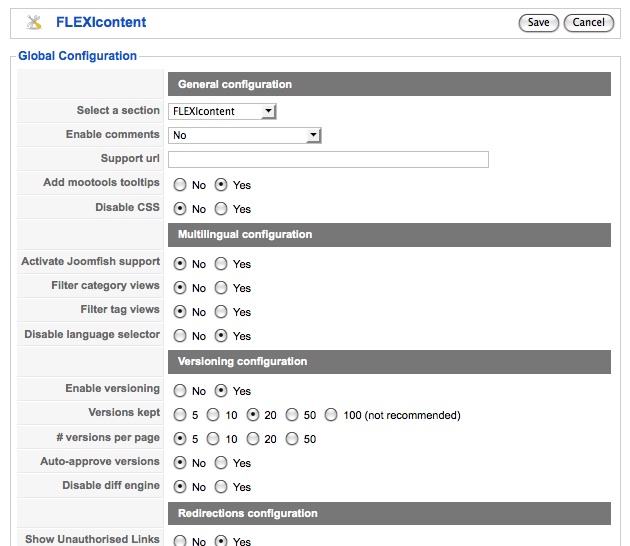Open the Enable comments dropdown
The width and height of the screenshot is (630, 546).
point(245,135)
